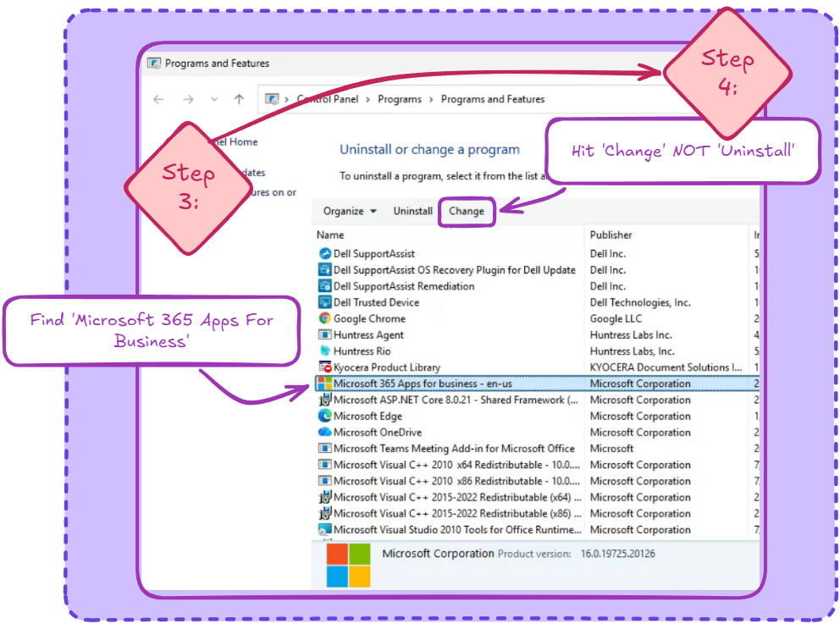This screenshot has width=840, height=624.
Task: Click the Kyocera Product Library icon
Action: coord(324,367)
